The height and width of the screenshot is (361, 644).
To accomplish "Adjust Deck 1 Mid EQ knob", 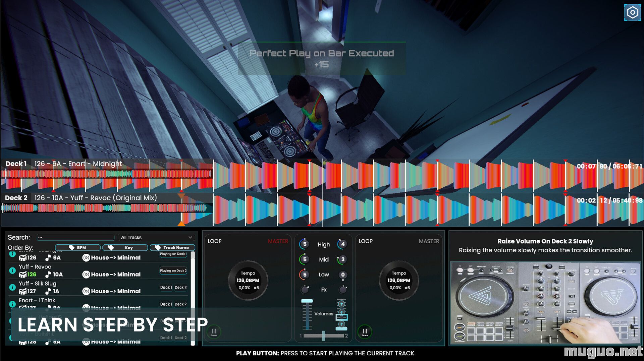I will (x=305, y=259).
